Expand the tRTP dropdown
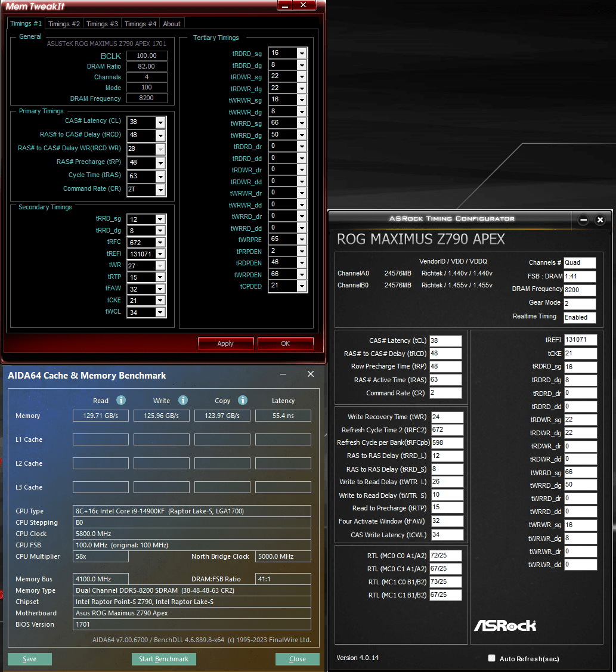Screen dimensions: 616x672 (160, 278)
